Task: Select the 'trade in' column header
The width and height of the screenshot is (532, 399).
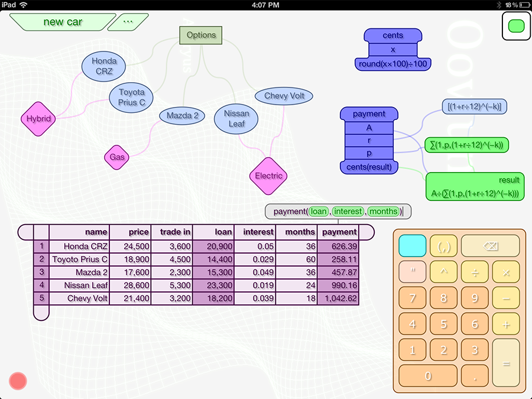Action: [x=172, y=232]
